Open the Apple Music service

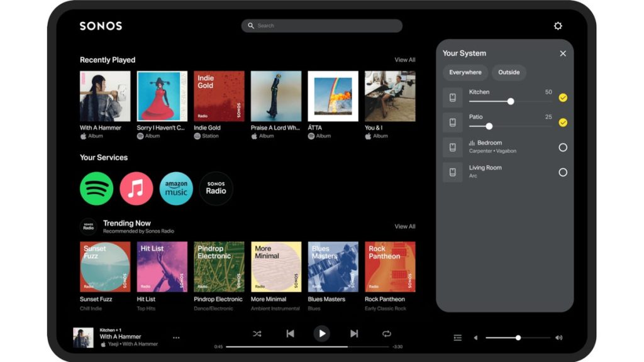pos(136,189)
